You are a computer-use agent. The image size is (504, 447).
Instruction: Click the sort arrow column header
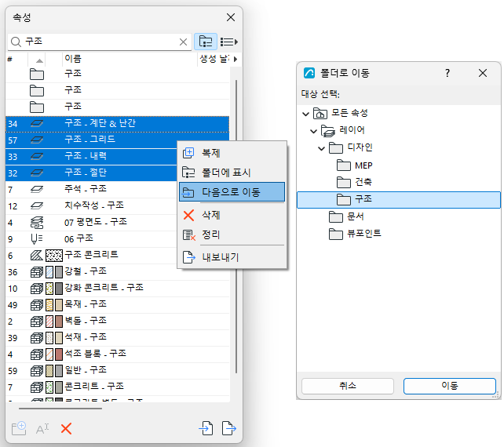click(x=39, y=60)
